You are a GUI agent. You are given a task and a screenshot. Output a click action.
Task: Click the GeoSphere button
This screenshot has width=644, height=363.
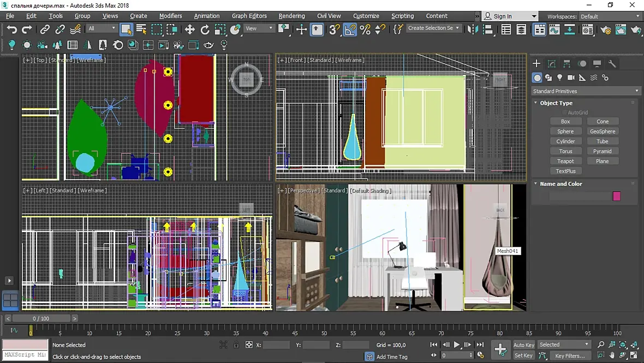(x=602, y=131)
